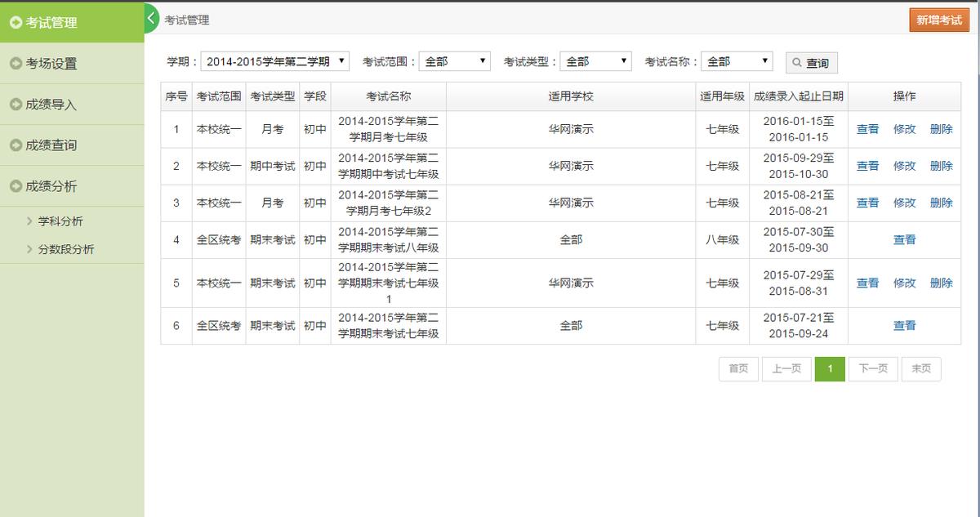Select page 1 in the pagination bar

click(830, 368)
